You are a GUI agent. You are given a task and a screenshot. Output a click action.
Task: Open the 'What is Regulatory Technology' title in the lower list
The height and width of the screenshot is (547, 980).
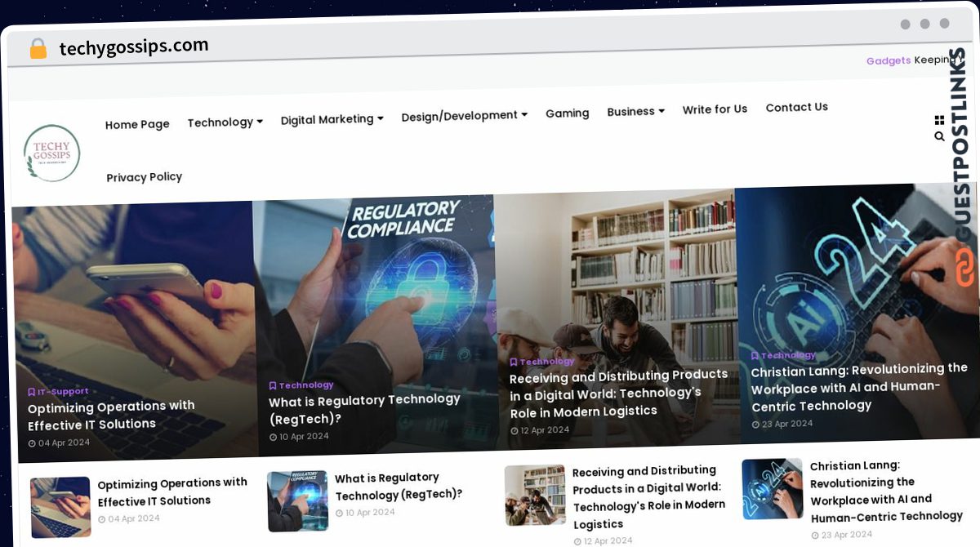[399, 486]
